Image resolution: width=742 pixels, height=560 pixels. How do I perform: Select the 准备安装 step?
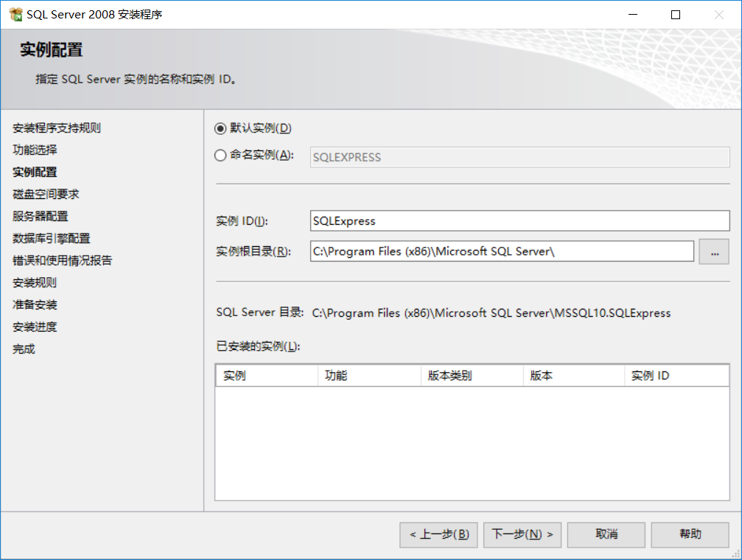[35, 305]
